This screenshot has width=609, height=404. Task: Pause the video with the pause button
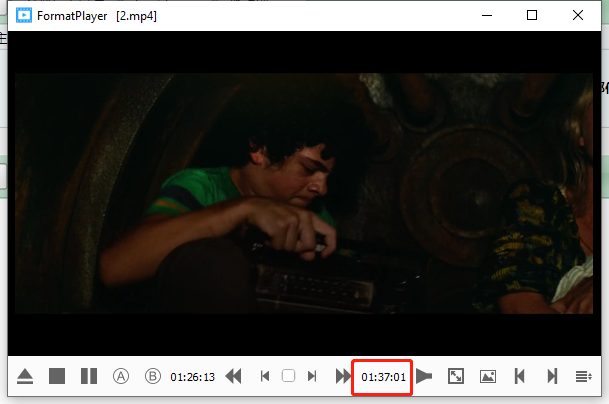point(89,376)
